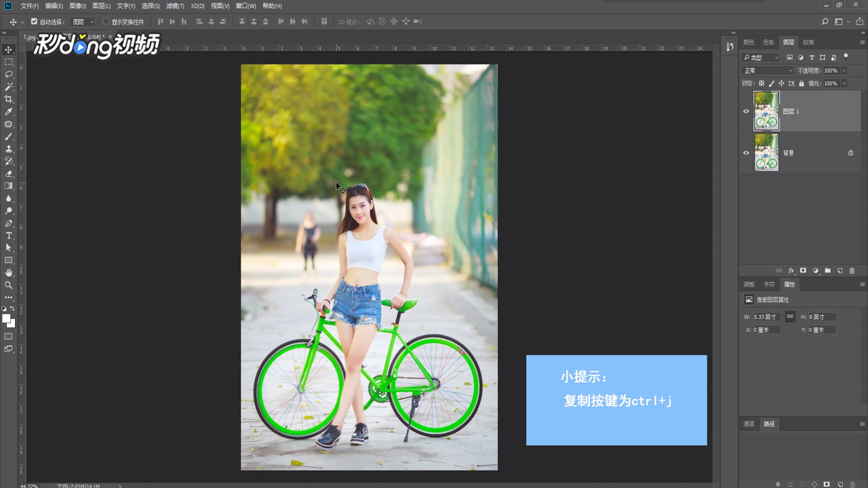Switch to the 通道 tab
The width and height of the screenshot is (868, 488).
tap(749, 424)
